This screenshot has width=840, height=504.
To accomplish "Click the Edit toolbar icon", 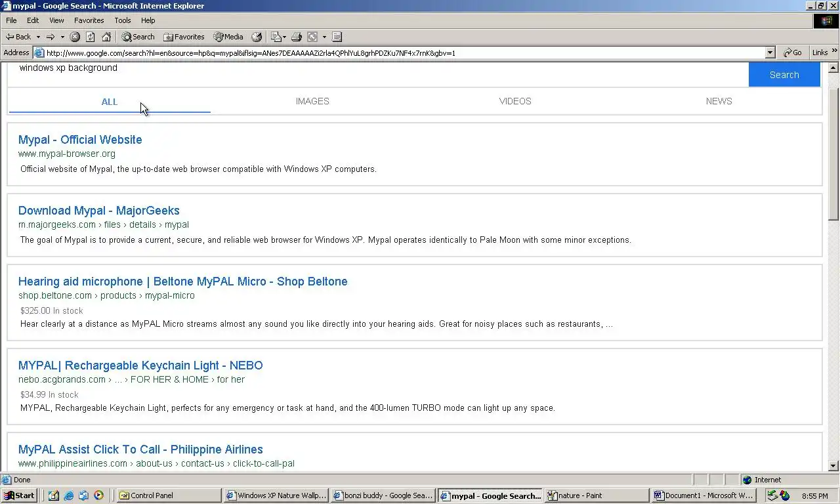I will (313, 37).
